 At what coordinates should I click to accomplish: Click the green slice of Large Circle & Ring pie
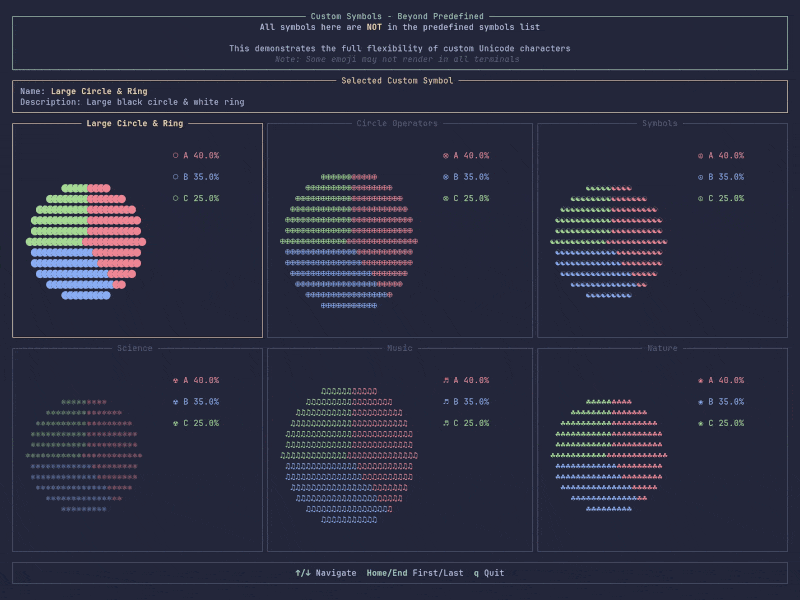click(x=58, y=220)
